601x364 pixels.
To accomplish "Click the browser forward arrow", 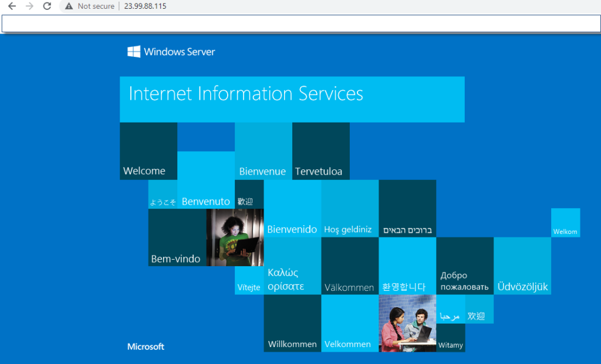I will (29, 6).
